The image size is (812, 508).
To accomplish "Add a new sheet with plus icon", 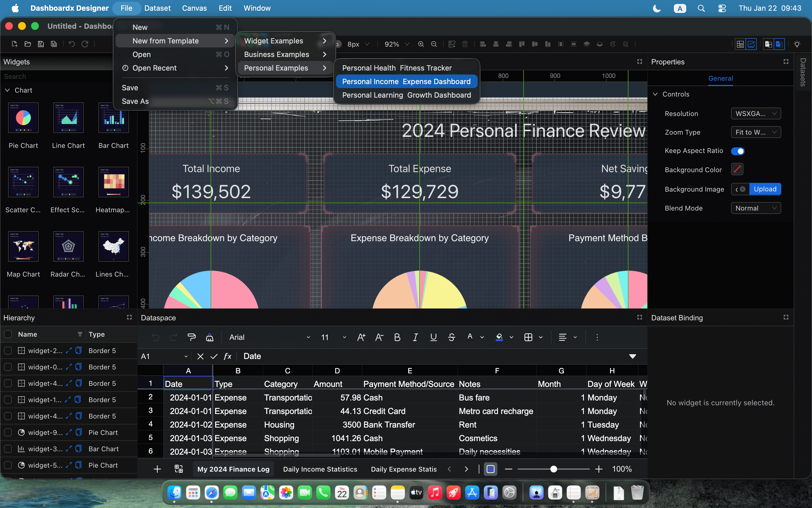I will (157, 469).
